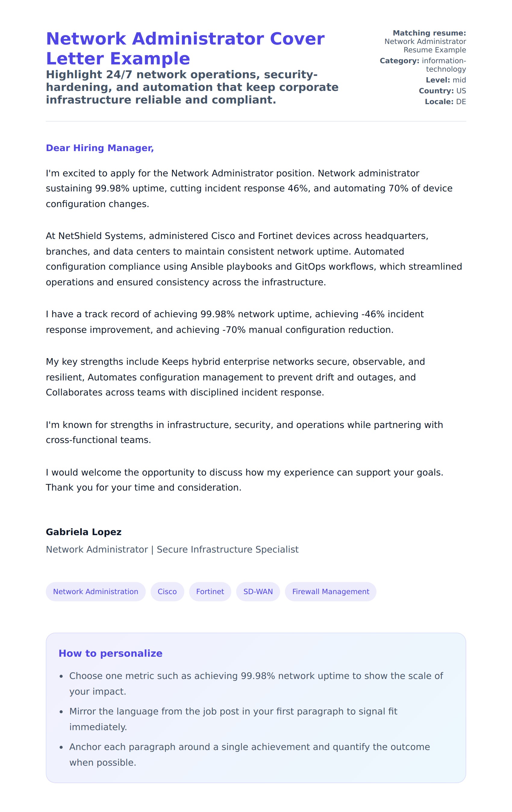Click the subtitle about 24/7 network operations
Screen dimensions: 512x812
192,87
